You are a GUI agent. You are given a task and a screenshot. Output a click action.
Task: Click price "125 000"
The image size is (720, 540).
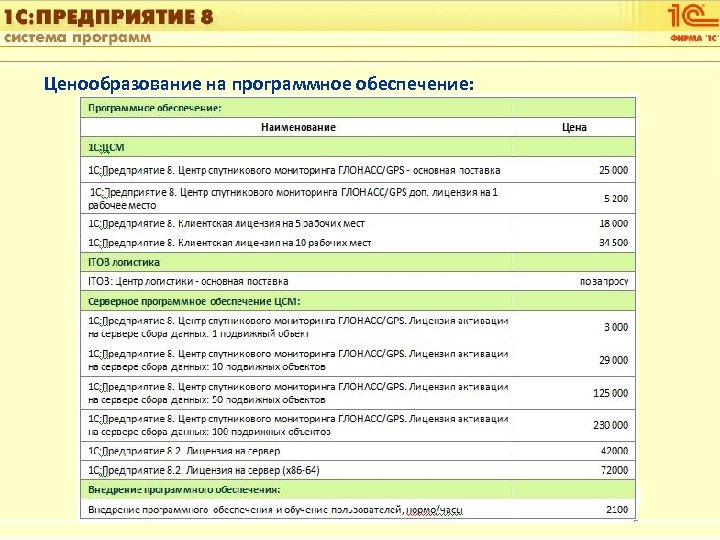click(x=610, y=393)
